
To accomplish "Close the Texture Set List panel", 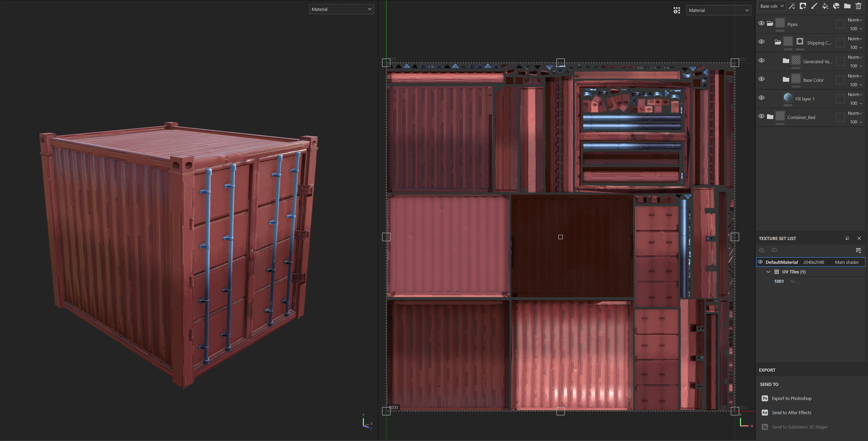I will 859,238.
